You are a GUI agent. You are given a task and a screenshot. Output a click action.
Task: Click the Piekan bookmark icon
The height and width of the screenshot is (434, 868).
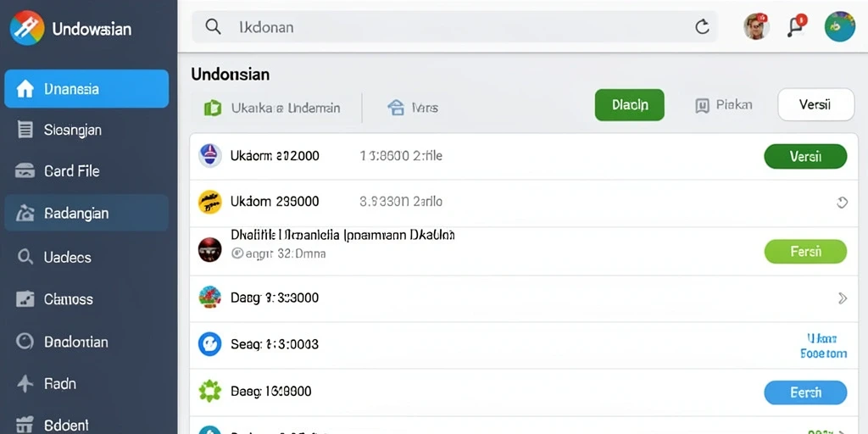coord(702,106)
